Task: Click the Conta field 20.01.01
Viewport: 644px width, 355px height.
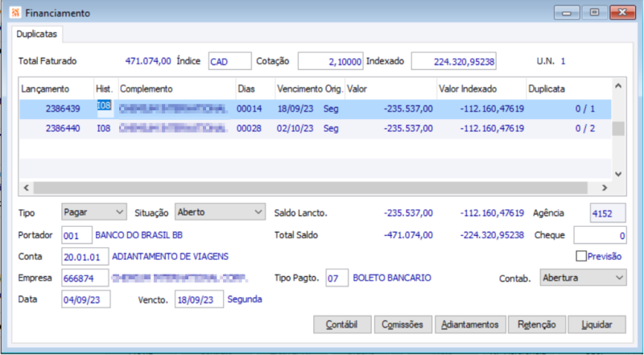Action: point(85,257)
